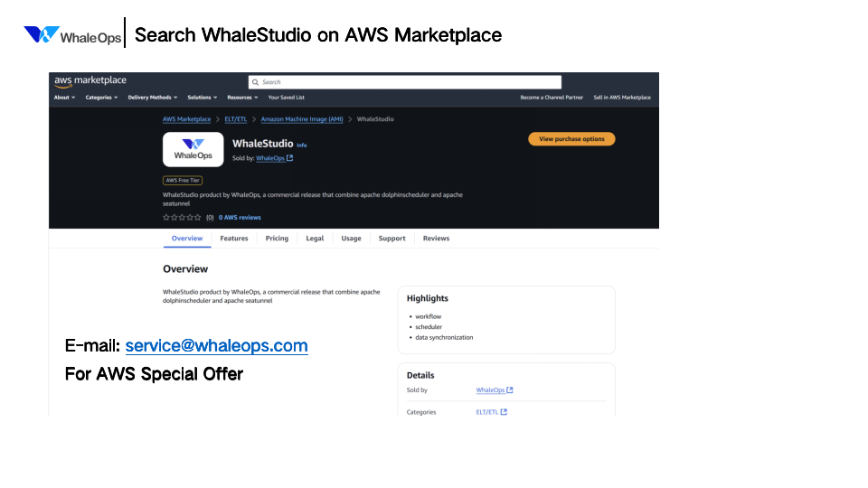Expand the Resources dropdown menu
Screen dimensions: 868x488
[x=242, y=98]
